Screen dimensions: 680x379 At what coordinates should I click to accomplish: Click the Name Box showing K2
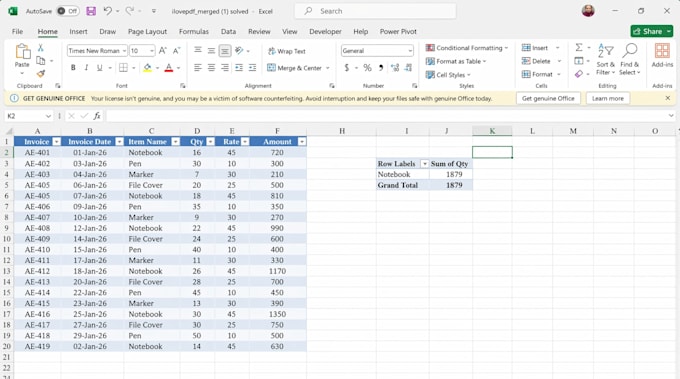28,116
